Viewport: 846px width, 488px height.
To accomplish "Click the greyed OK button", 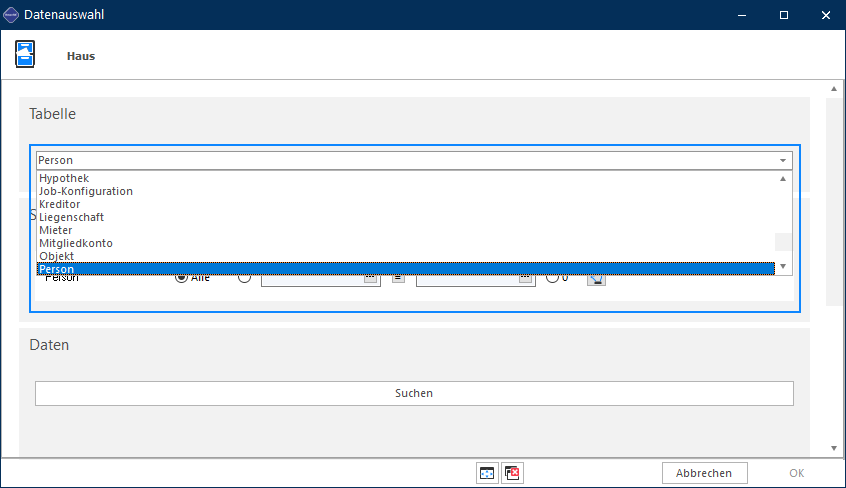I will tap(796, 473).
